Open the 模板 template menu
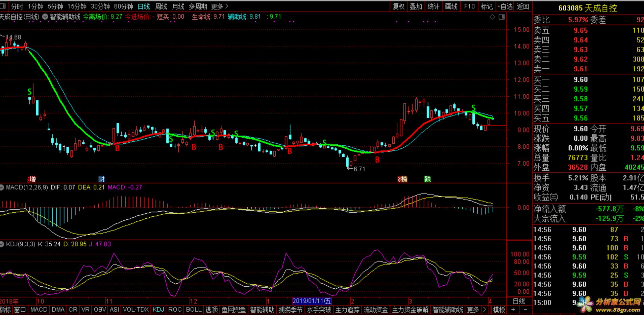Screen dimensions: 644x315 tap(499, 310)
